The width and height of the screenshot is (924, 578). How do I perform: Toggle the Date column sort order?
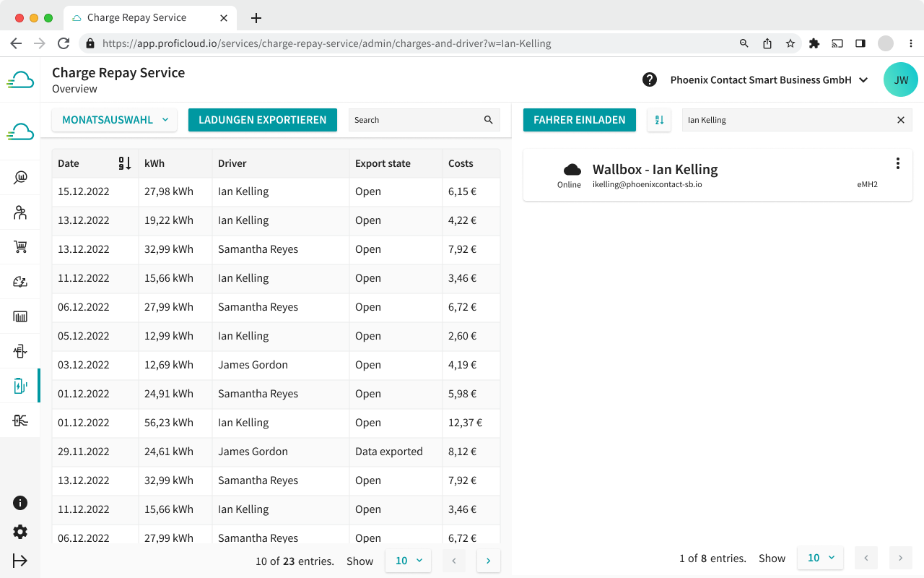coord(124,163)
